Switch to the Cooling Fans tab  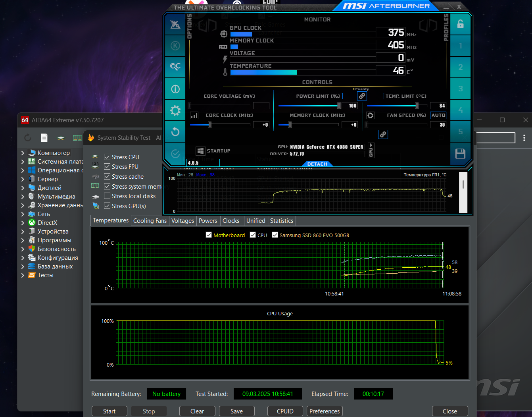coord(150,221)
